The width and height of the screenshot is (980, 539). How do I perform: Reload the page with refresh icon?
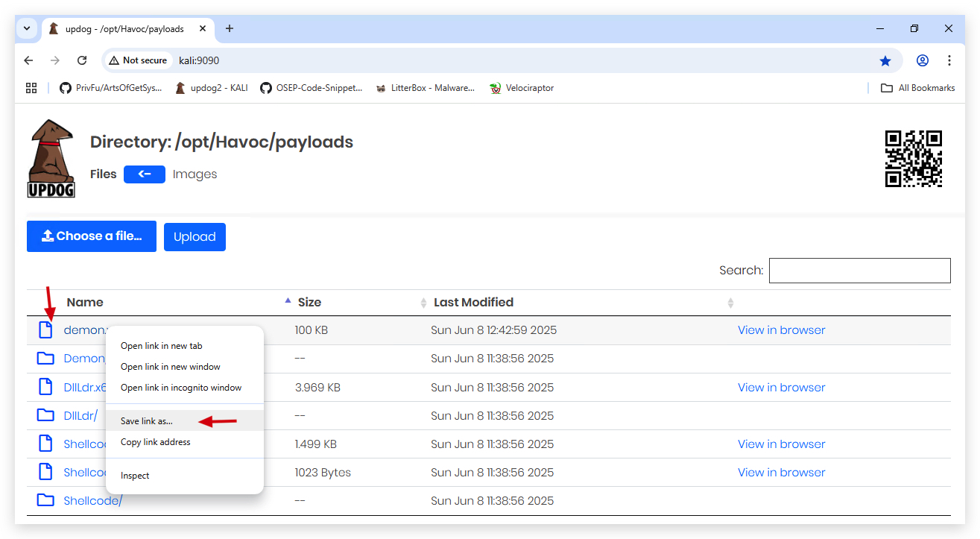82,60
